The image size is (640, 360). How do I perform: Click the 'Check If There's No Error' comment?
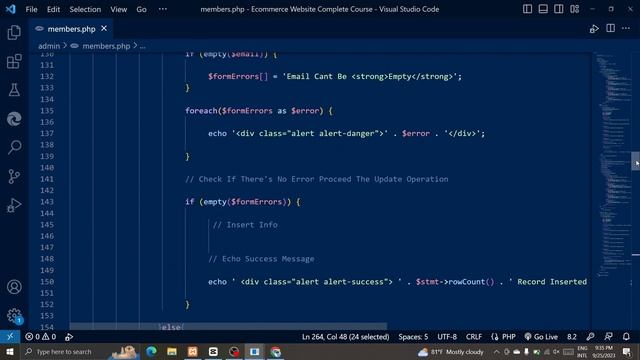(x=317, y=179)
